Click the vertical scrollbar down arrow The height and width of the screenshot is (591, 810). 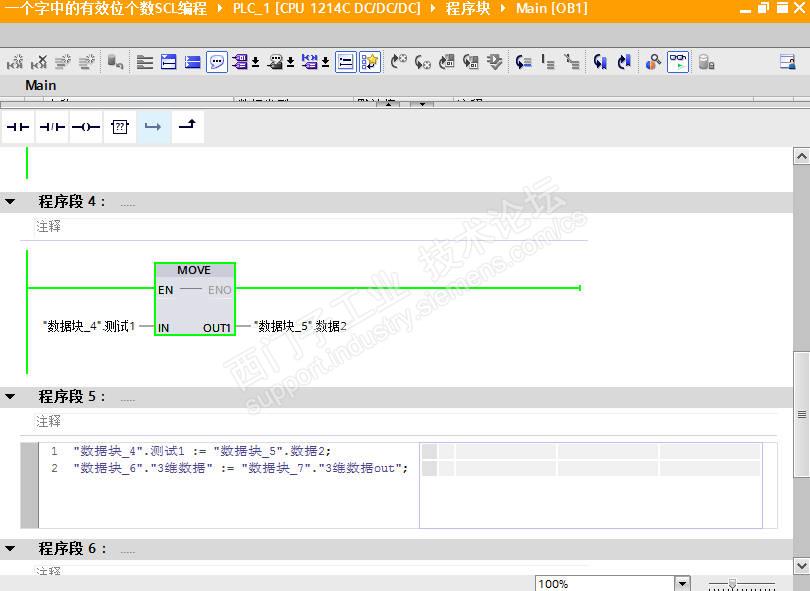[802, 566]
